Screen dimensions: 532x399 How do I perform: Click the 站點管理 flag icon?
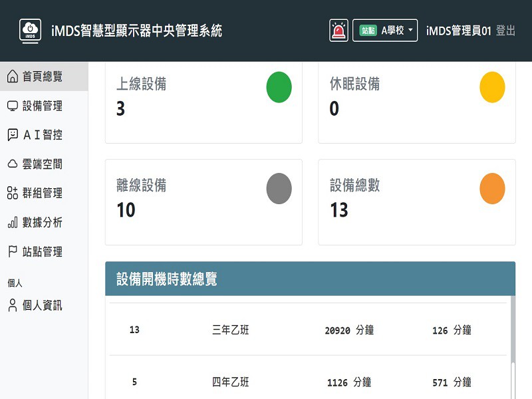13,252
